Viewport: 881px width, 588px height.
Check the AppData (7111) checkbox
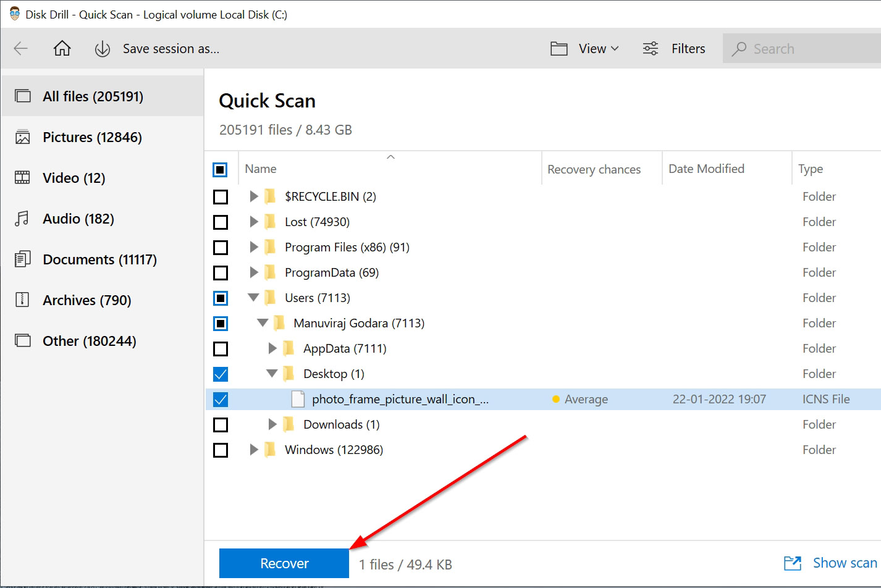pyautogui.click(x=220, y=349)
